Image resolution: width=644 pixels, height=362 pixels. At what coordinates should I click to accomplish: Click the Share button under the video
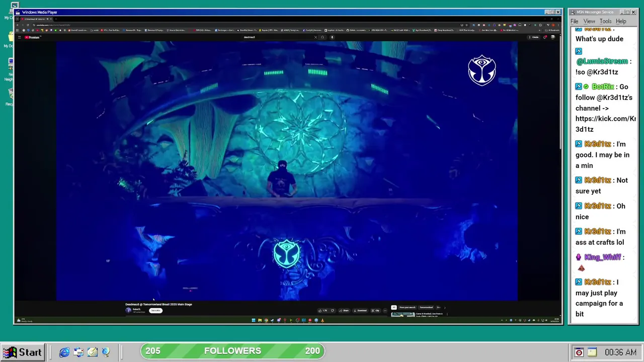(344, 311)
